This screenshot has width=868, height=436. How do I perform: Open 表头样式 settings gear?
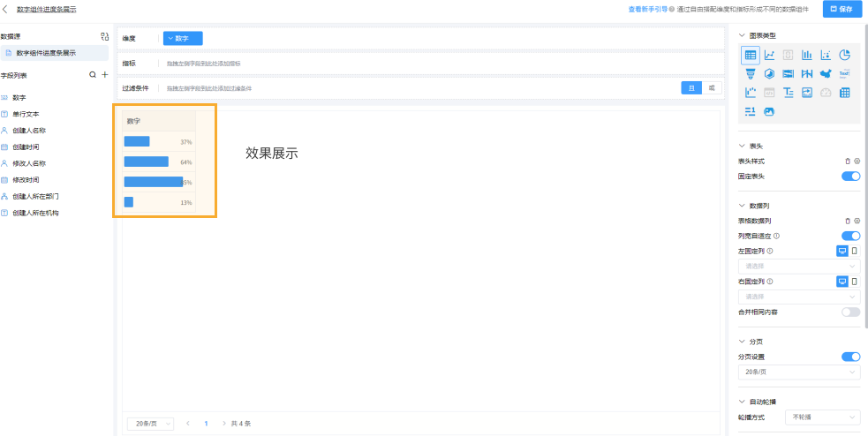[x=857, y=161]
